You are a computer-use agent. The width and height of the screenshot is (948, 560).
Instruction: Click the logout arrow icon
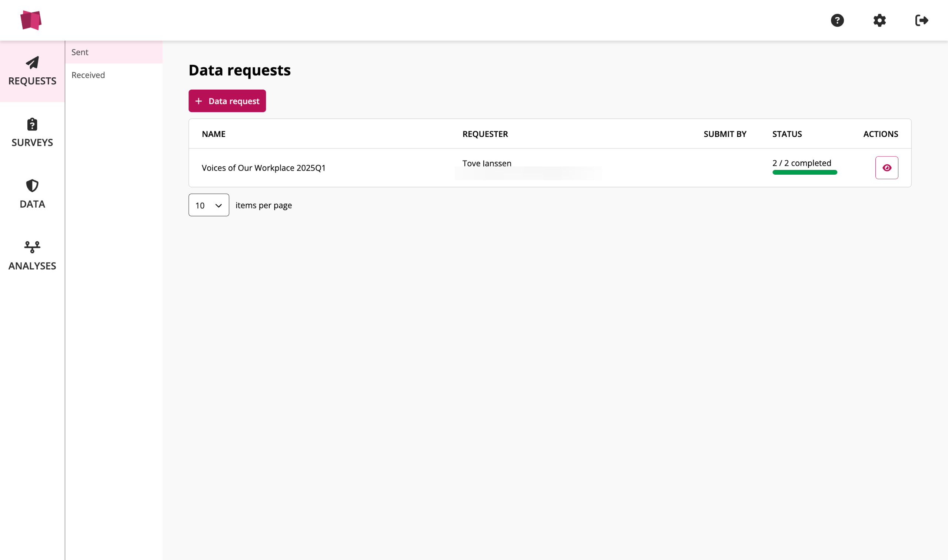pyautogui.click(x=921, y=20)
